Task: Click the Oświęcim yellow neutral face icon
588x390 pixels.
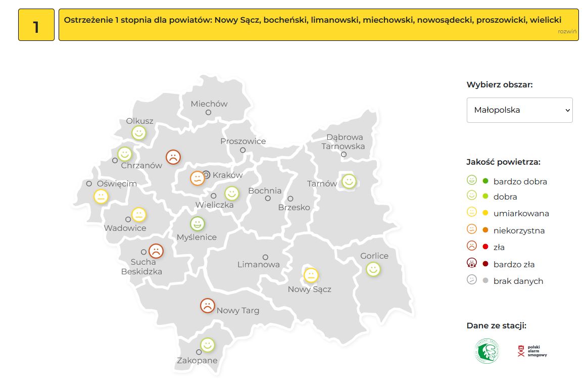Action: coord(101,197)
